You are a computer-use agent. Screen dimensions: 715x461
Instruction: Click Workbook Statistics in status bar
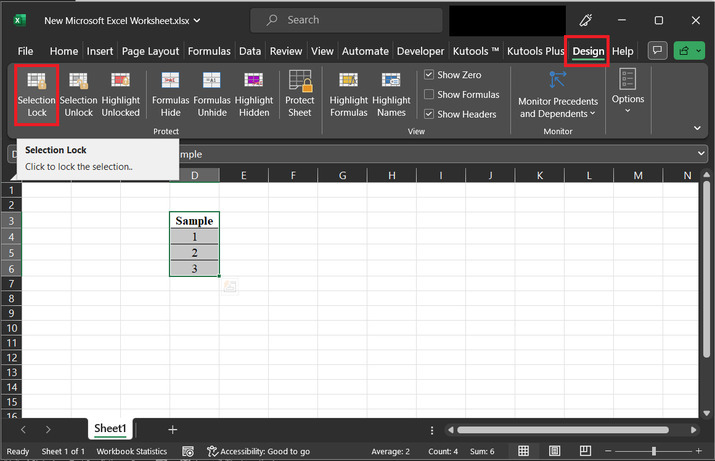coord(131,452)
